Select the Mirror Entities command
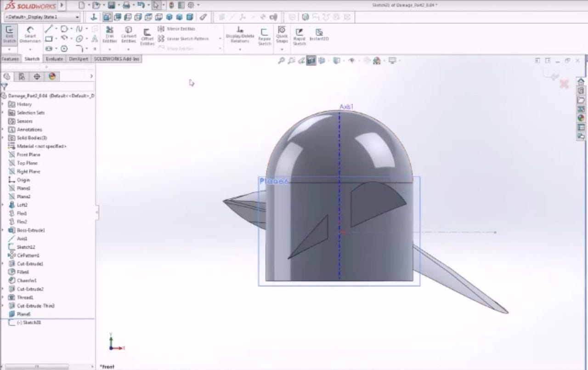Viewport: 588px width, 370px height. point(177,29)
